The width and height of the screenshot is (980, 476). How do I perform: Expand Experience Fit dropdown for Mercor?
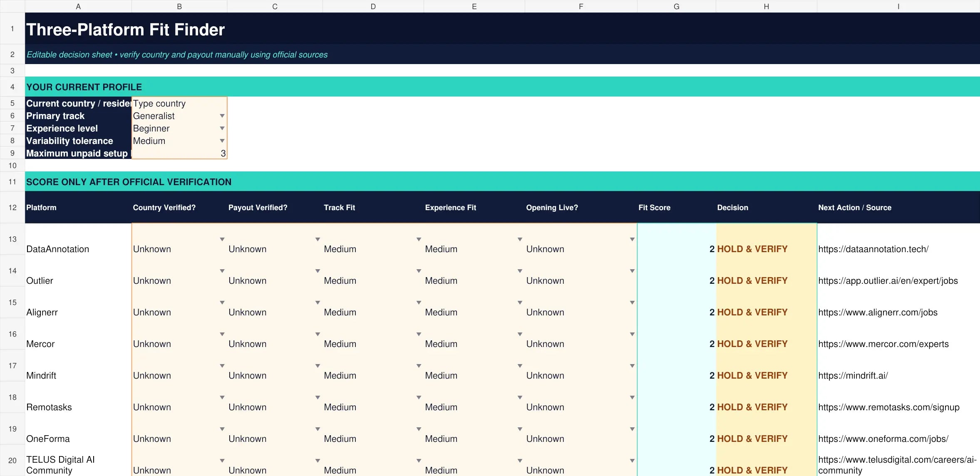(520, 334)
